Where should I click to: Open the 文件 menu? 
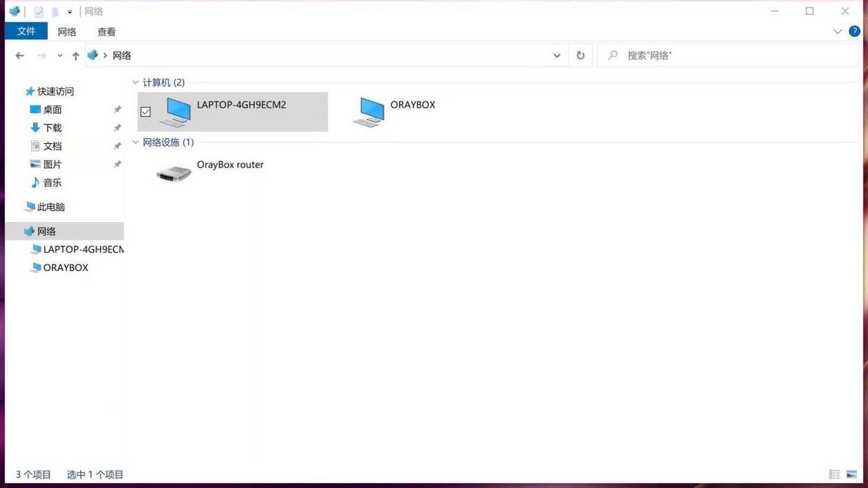(26, 31)
